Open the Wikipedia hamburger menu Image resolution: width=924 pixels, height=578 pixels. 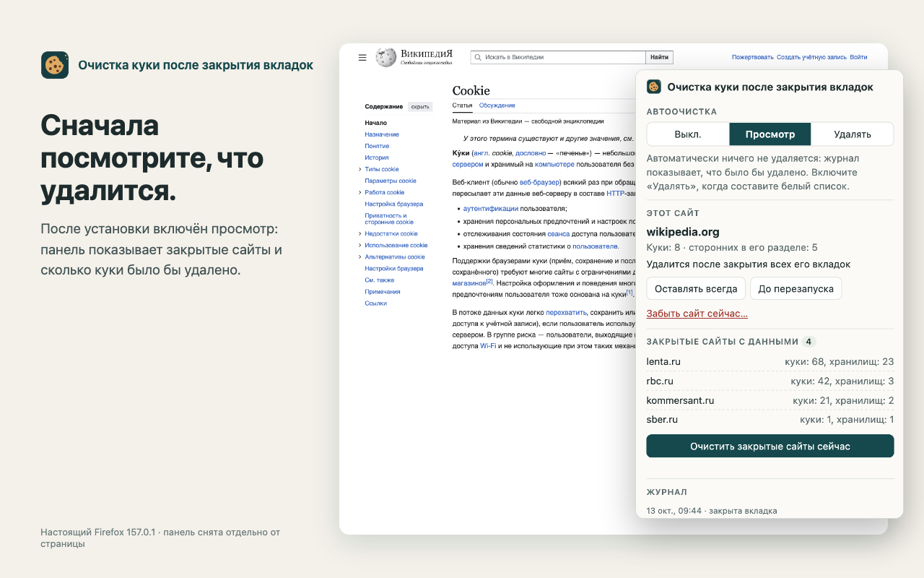click(362, 58)
